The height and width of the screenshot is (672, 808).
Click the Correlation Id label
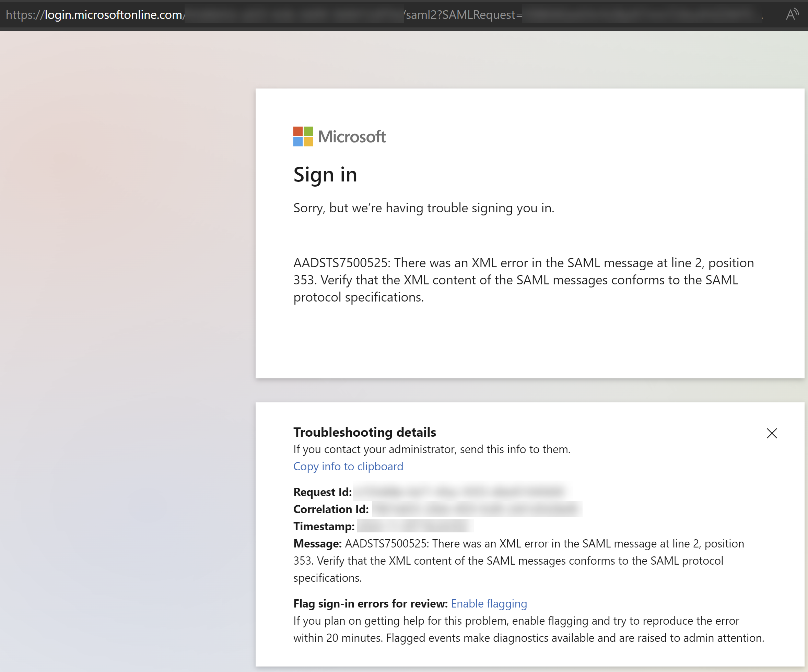pyautogui.click(x=331, y=509)
